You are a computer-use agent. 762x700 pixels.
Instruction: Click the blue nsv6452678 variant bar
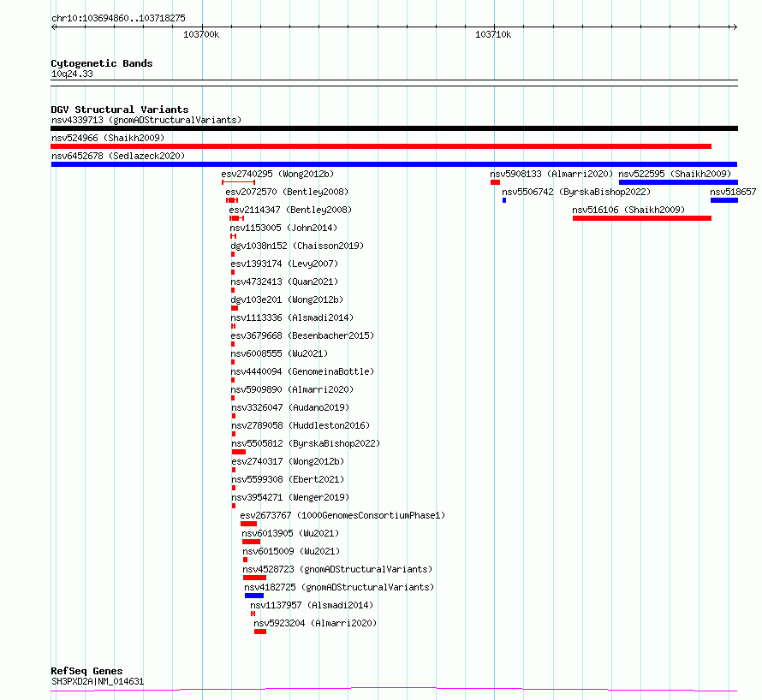pyautogui.click(x=394, y=164)
